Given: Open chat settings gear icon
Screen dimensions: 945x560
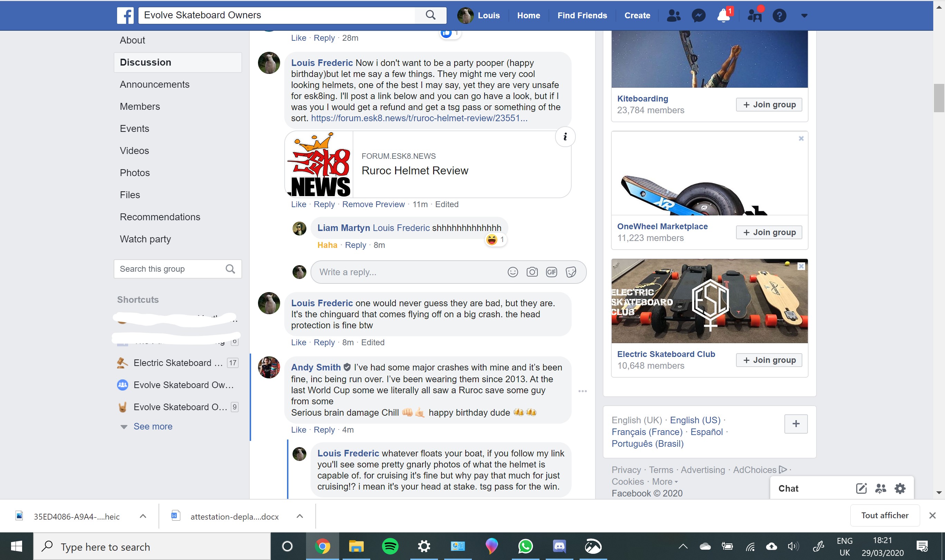Looking at the screenshot, I should [900, 489].
